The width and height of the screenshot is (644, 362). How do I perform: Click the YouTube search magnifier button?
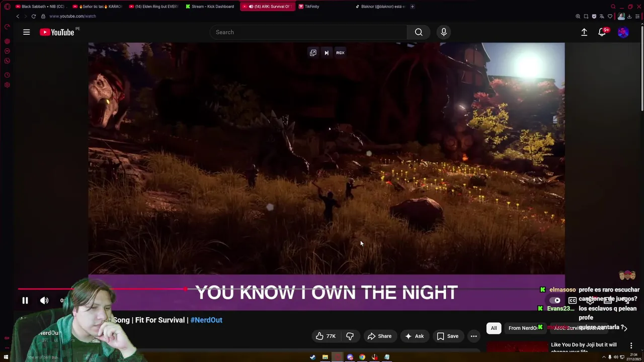[419, 32]
